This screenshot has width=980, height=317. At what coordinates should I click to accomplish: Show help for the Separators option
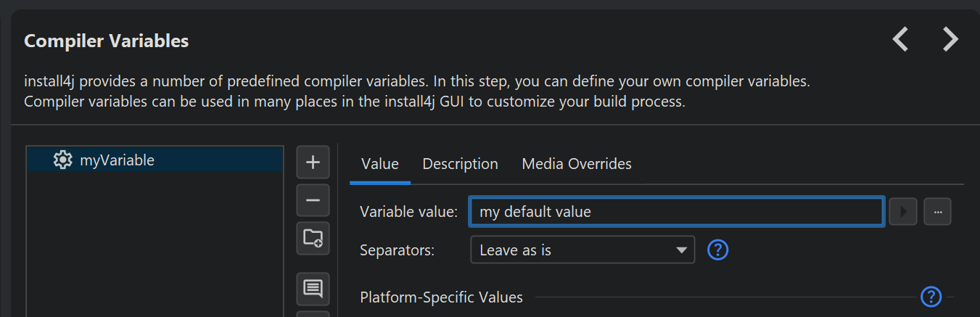pyautogui.click(x=717, y=250)
